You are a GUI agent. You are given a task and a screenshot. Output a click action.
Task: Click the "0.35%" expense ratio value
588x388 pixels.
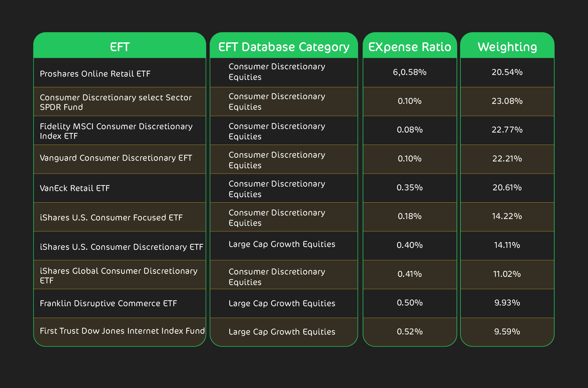tap(410, 188)
